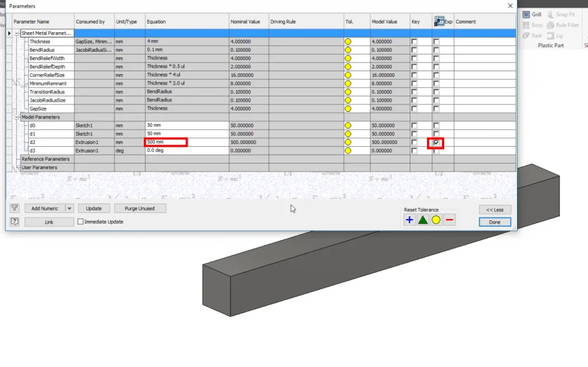
Task: Click the << Less button
Action: click(x=495, y=210)
